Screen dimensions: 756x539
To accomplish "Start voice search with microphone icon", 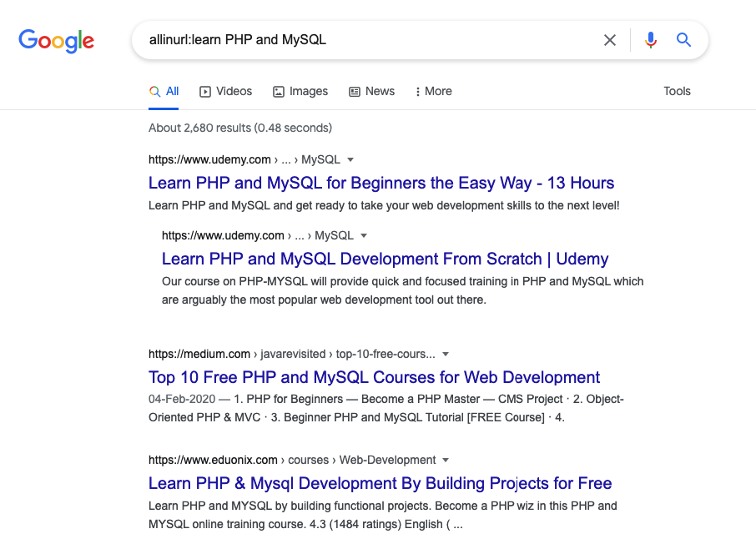I will pos(650,40).
